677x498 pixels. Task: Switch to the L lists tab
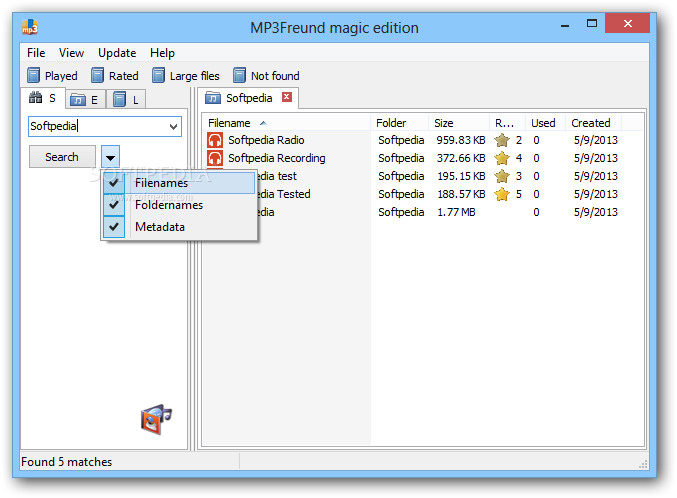click(x=126, y=100)
